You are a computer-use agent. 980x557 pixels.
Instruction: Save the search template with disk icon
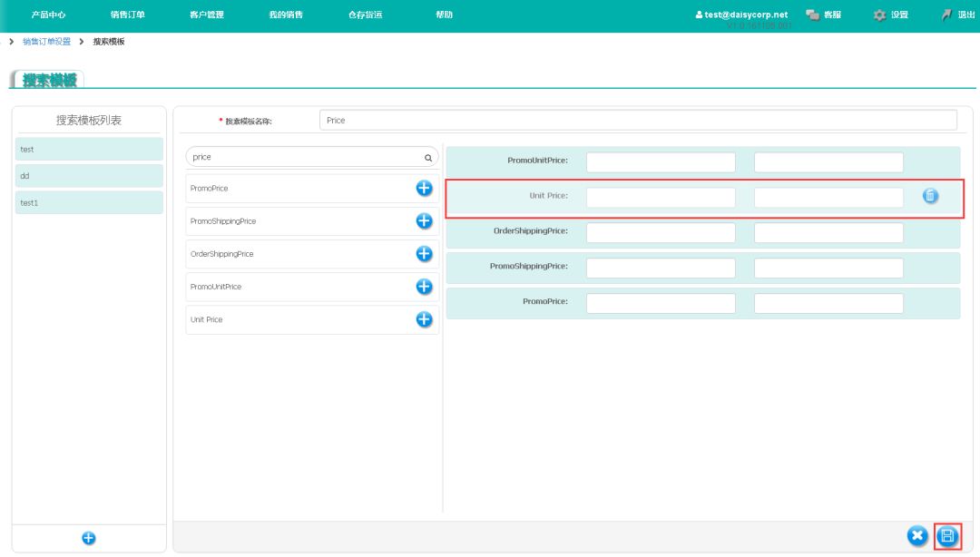(946, 536)
